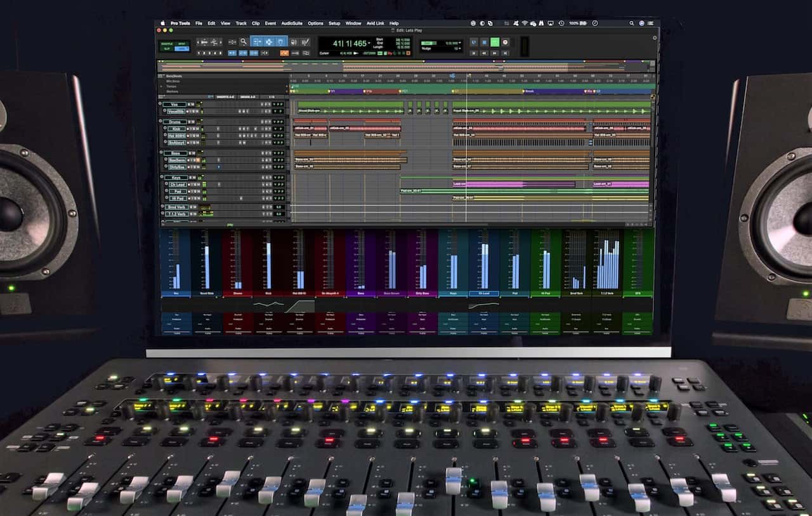Click the Bass track name button
The height and width of the screenshot is (516, 812).
click(174, 153)
